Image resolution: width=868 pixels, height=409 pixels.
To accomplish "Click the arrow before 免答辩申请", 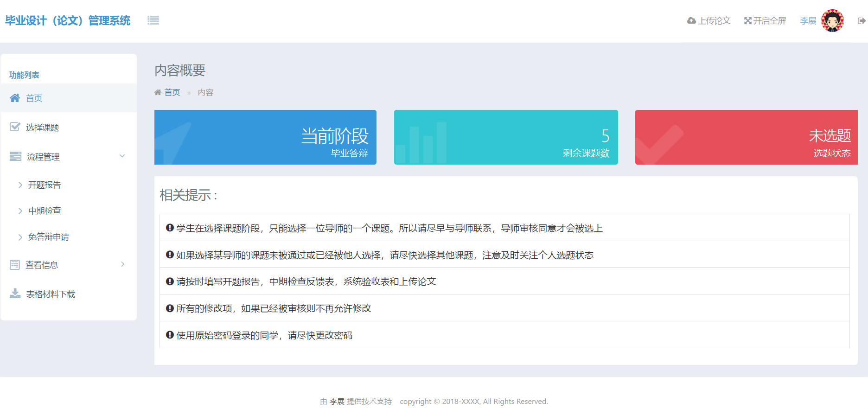I will tap(20, 237).
